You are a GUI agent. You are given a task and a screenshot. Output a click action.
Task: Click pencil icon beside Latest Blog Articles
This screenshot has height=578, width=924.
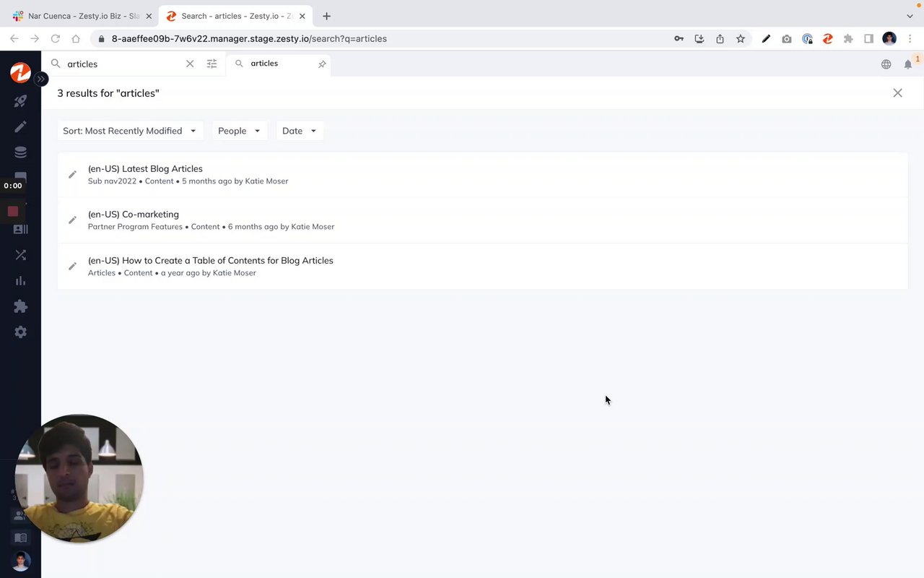point(72,174)
